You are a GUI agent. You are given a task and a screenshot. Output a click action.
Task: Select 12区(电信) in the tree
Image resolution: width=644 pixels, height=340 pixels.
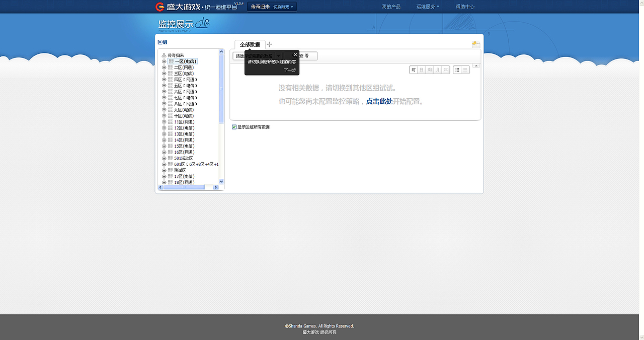pyautogui.click(x=184, y=128)
